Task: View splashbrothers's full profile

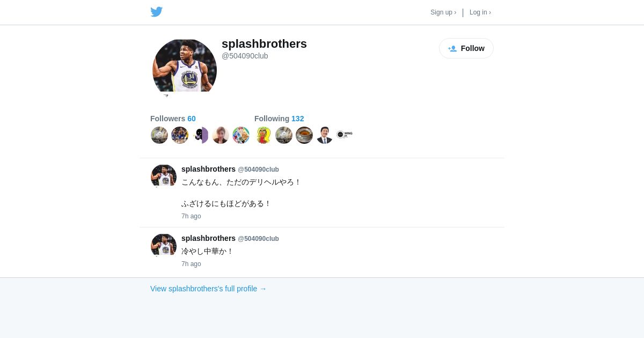Action: point(208,289)
